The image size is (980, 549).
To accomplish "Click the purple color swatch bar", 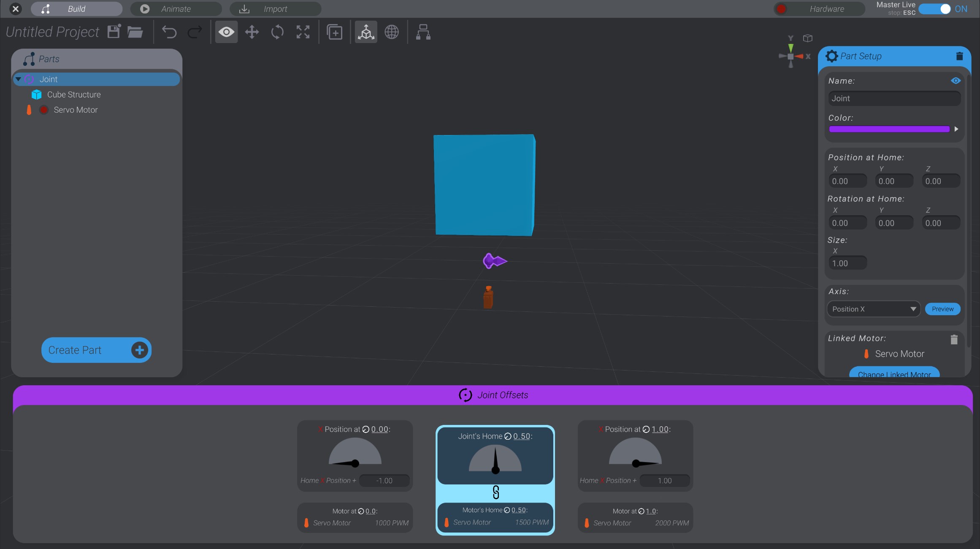I will tap(888, 129).
